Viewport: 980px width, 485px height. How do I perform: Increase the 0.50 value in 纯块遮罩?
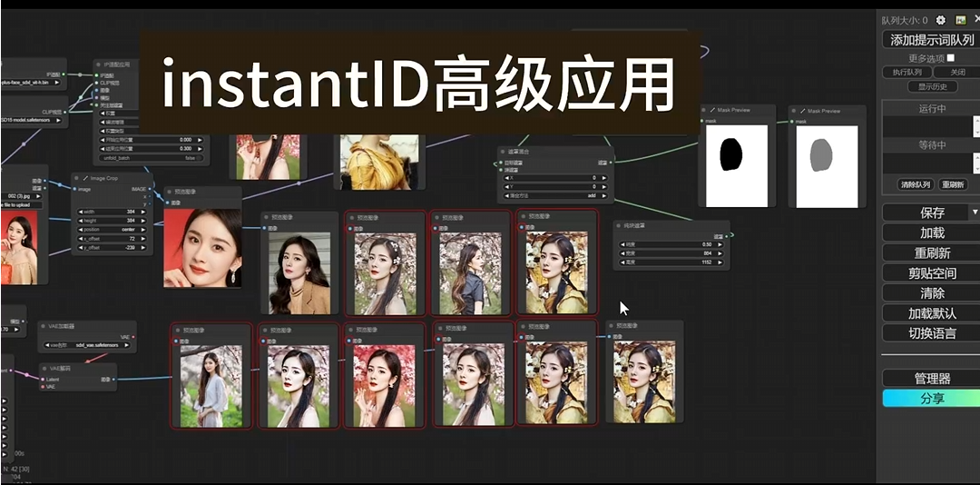click(720, 244)
